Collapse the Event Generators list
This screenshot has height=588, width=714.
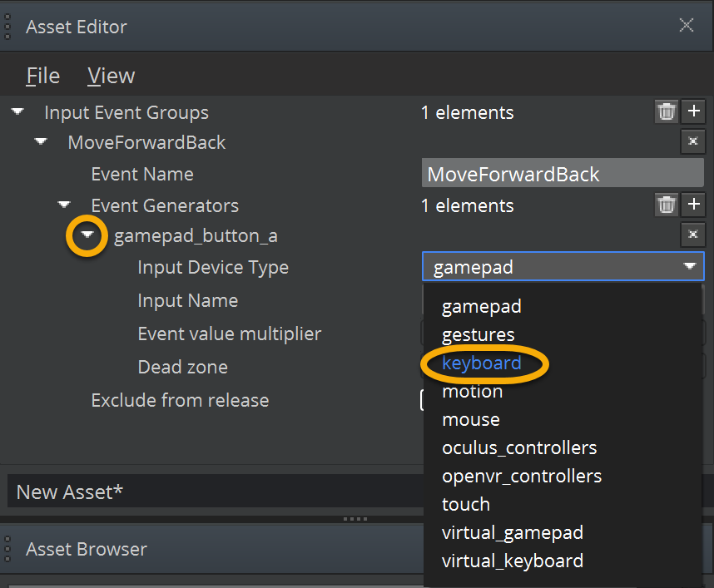tap(64, 205)
